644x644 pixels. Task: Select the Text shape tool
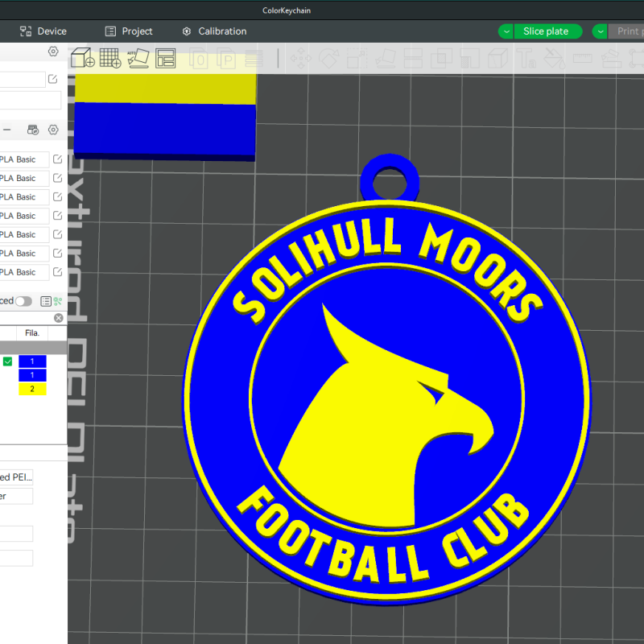coord(526,59)
